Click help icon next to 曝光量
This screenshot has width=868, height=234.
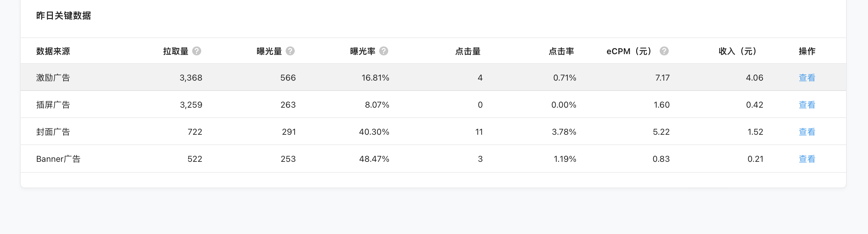(x=290, y=51)
